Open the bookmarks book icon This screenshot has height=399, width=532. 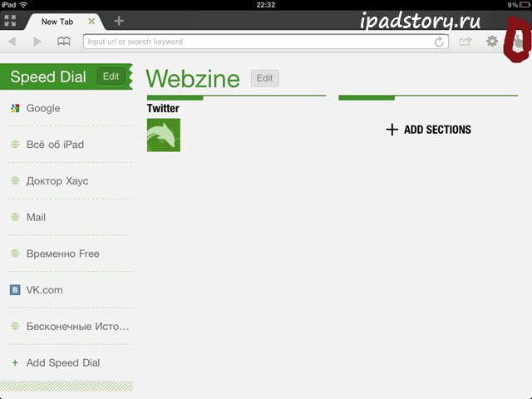pyautogui.click(x=63, y=42)
